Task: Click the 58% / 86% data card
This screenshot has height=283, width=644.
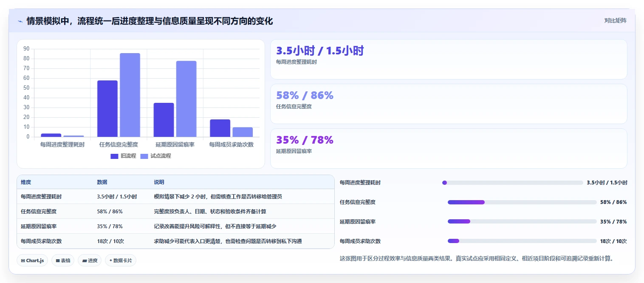Action: pyautogui.click(x=449, y=104)
